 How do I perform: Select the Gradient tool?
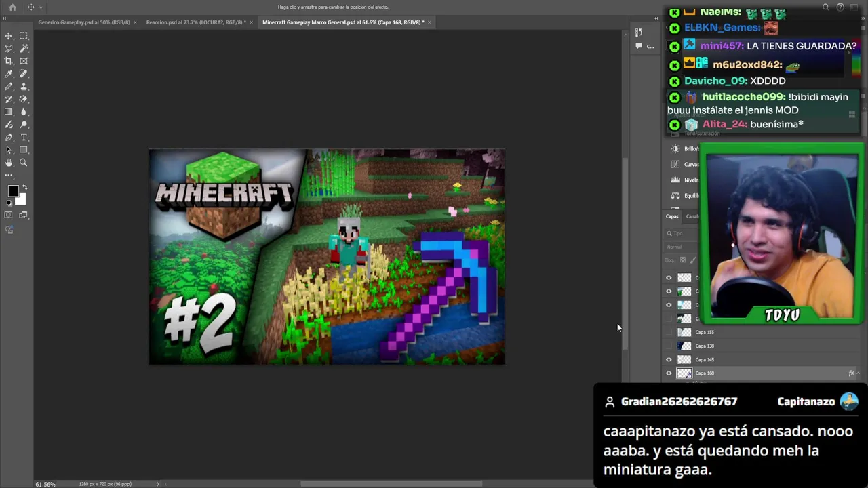[x=9, y=112]
